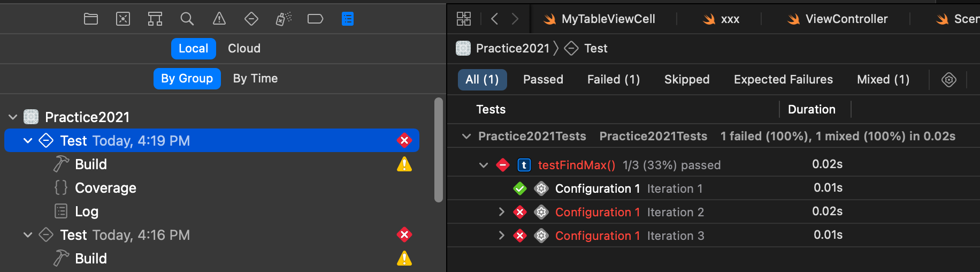Open the Source Control navigator icon

click(x=123, y=19)
